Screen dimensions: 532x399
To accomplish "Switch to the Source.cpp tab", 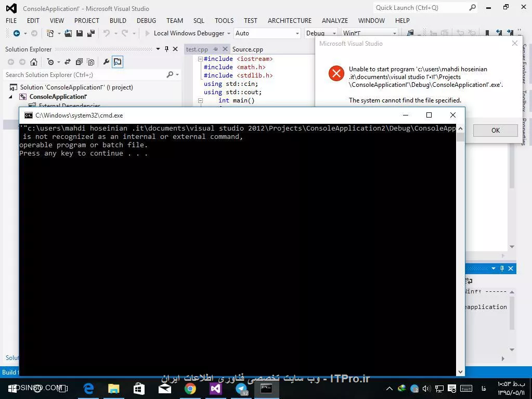I will [248, 49].
